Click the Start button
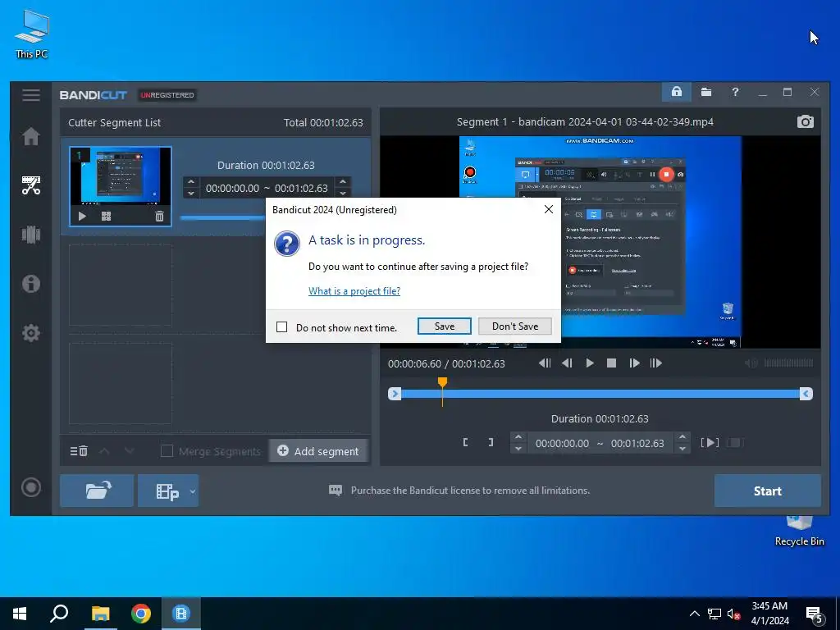This screenshot has height=630, width=840. 767,491
